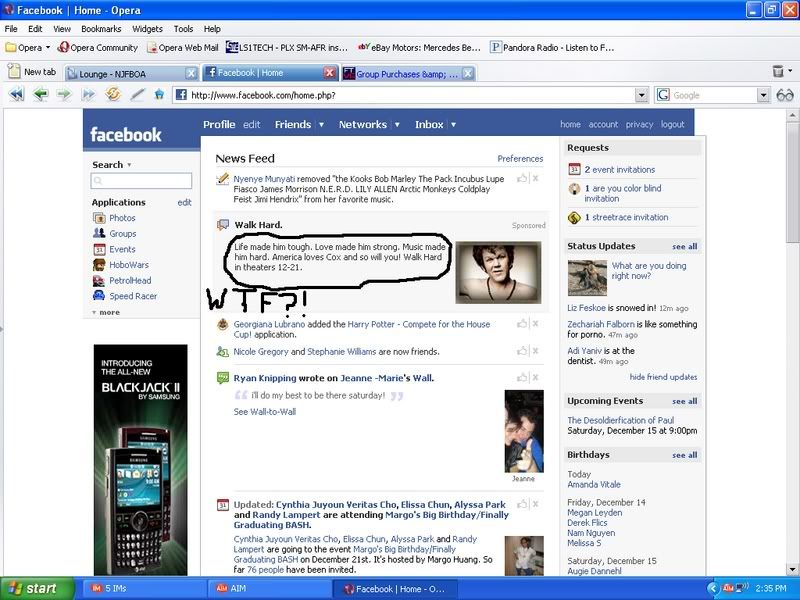Open News Feed Preferences link
Viewport: 800px width, 600px height.
coord(520,159)
